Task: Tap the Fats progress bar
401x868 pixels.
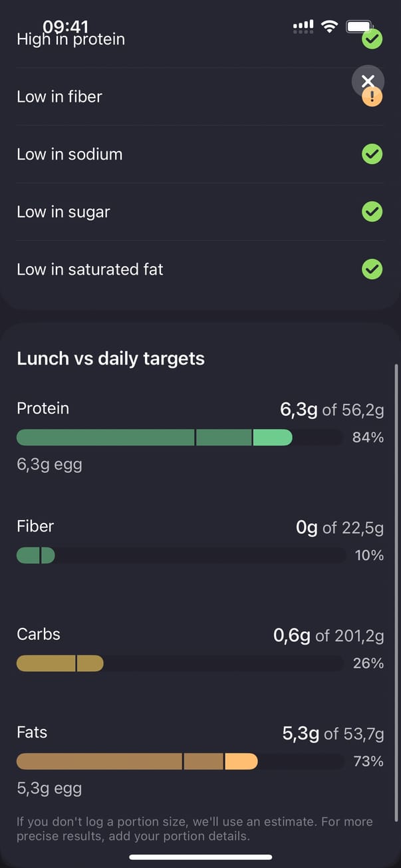Action: pyautogui.click(x=181, y=762)
